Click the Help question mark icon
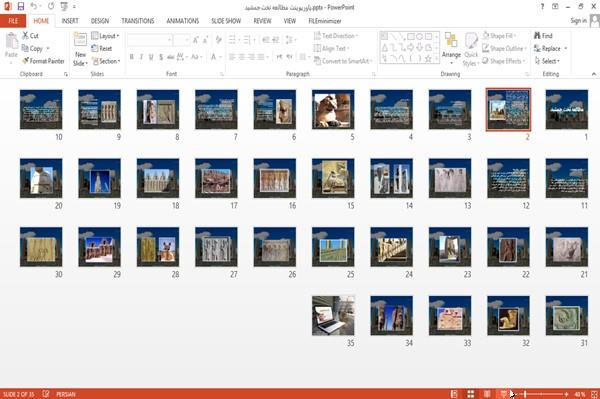 coord(542,7)
